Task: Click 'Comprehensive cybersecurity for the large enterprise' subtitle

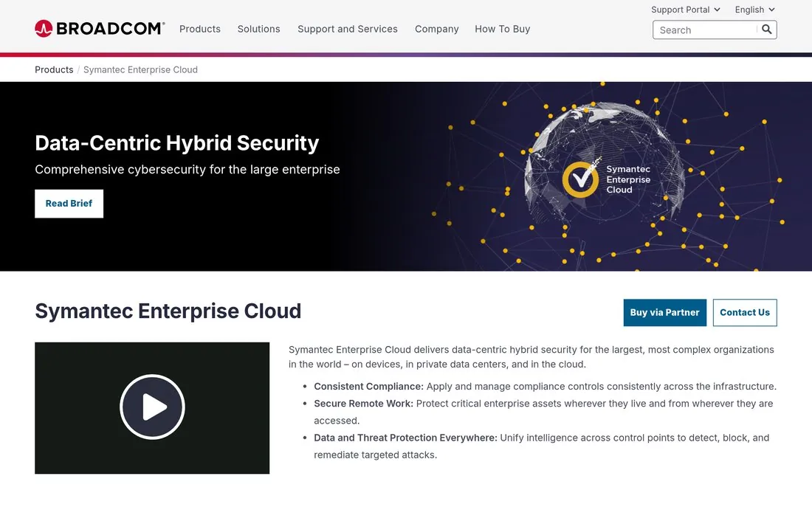Action: (187, 169)
